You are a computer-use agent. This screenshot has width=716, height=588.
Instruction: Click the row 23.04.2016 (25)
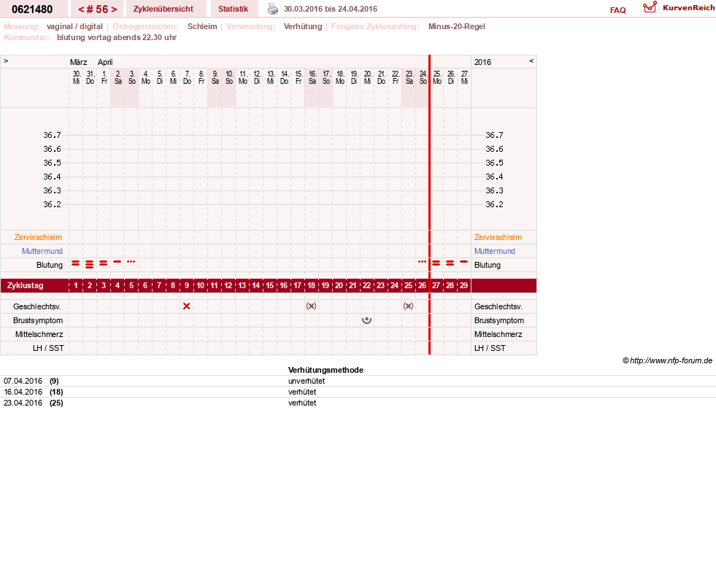pyautogui.click(x=358, y=403)
